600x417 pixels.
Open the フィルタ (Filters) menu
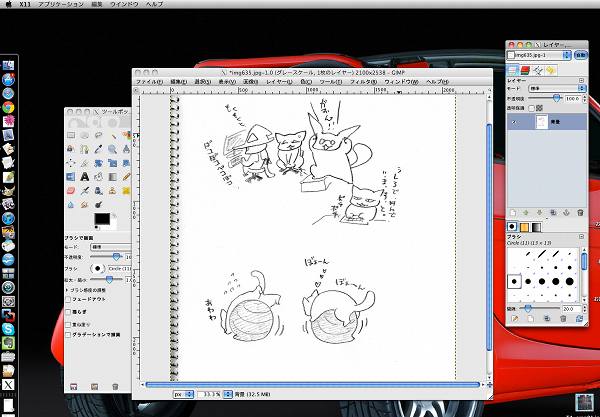[x=364, y=82]
